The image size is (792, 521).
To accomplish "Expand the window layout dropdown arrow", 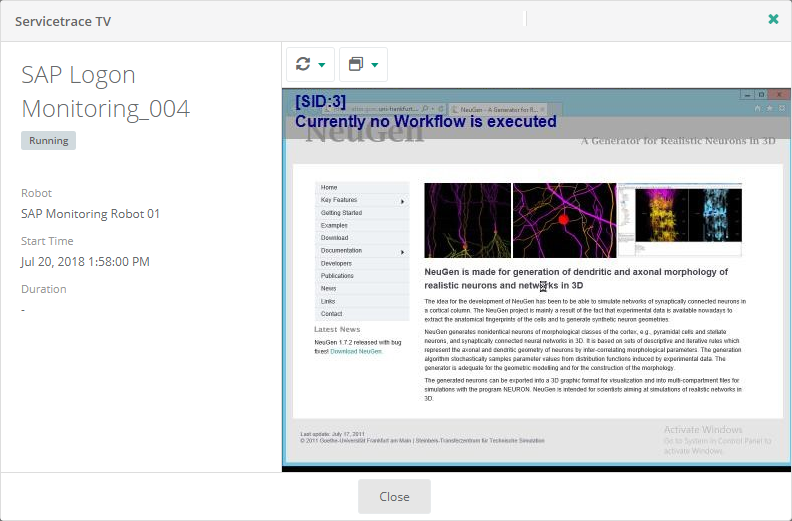I will [x=375, y=65].
